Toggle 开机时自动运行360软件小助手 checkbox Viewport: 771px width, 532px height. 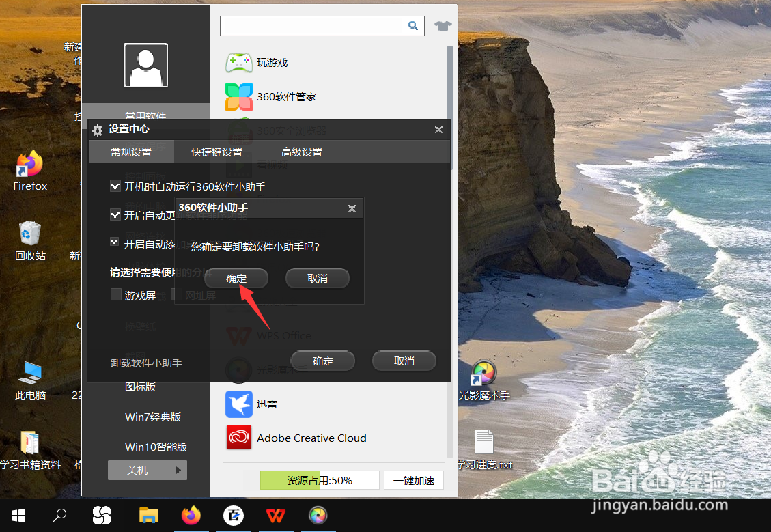pyautogui.click(x=115, y=186)
